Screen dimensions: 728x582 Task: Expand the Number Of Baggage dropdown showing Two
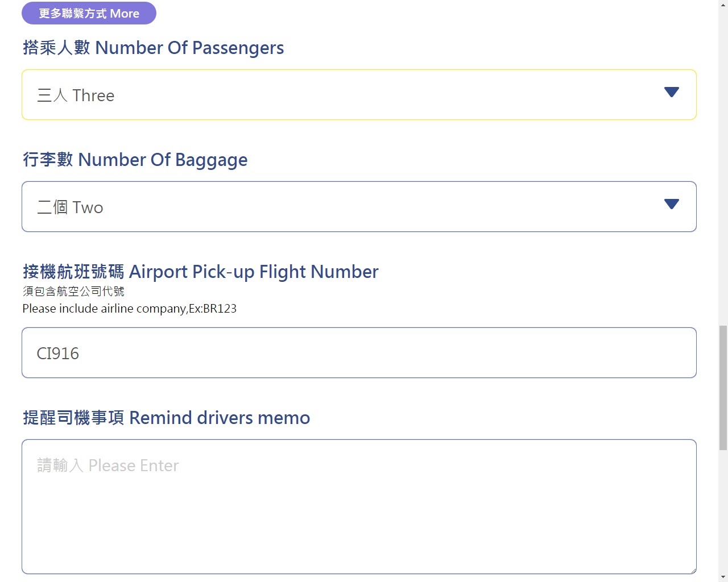tap(341, 207)
